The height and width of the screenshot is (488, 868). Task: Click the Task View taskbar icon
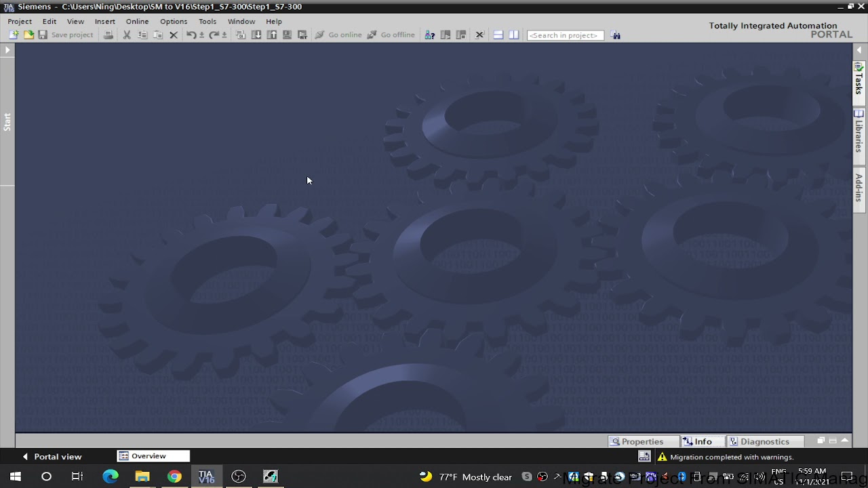click(x=77, y=476)
